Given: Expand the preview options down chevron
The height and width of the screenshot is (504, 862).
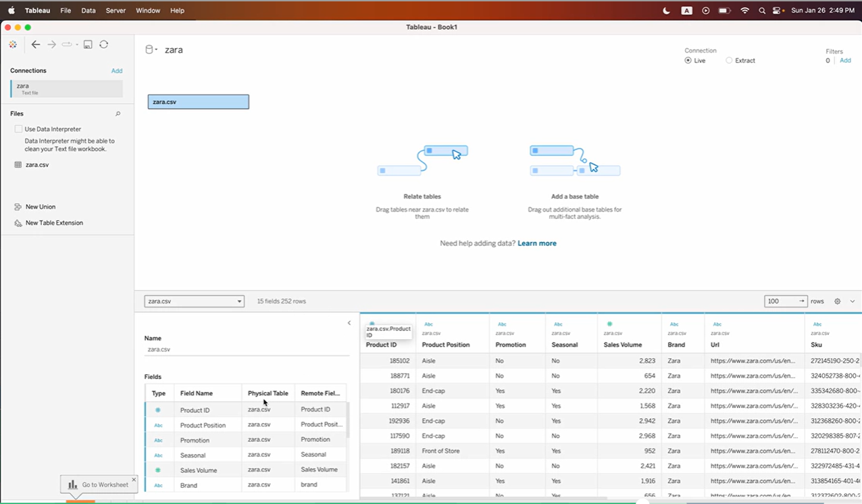Looking at the screenshot, I should [x=853, y=301].
